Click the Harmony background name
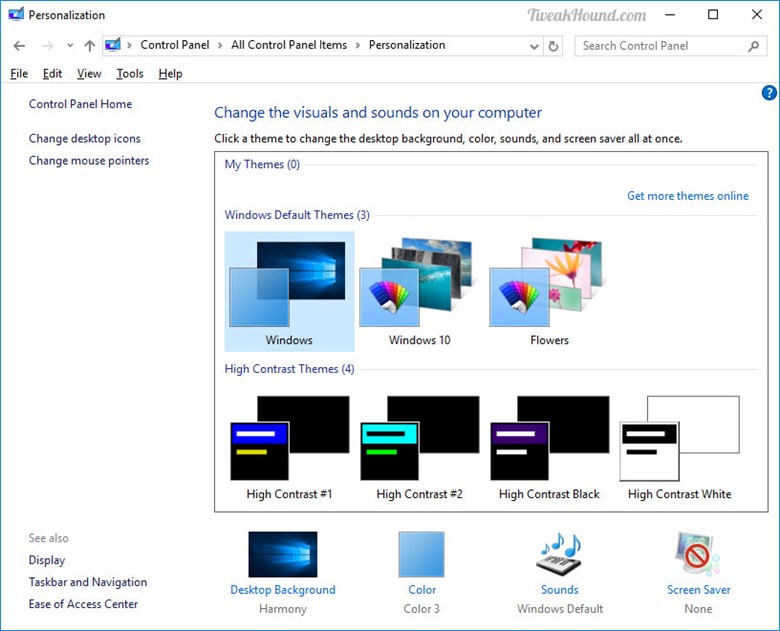This screenshot has height=631, width=780. [x=283, y=609]
